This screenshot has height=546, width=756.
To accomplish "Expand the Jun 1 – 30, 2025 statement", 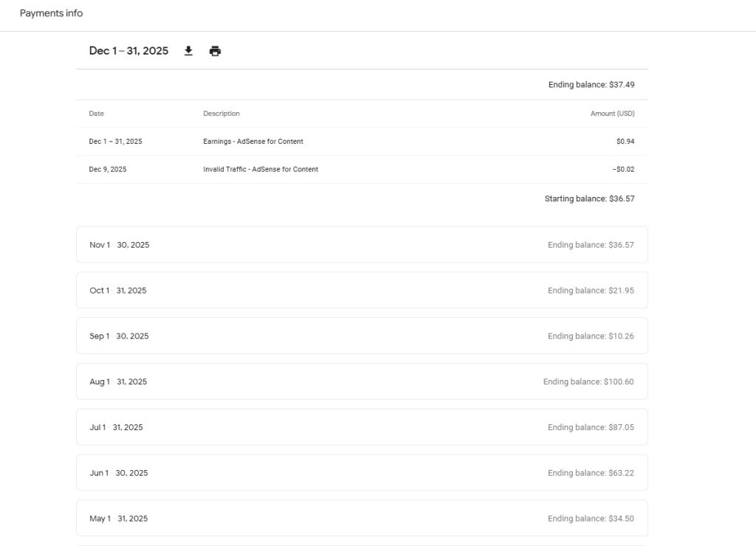I will click(362, 473).
